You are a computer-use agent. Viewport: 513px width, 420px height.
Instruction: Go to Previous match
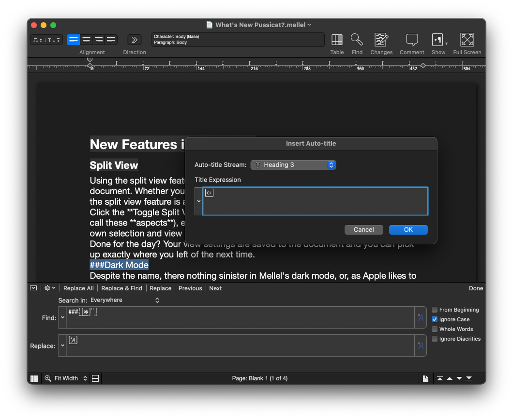point(190,288)
